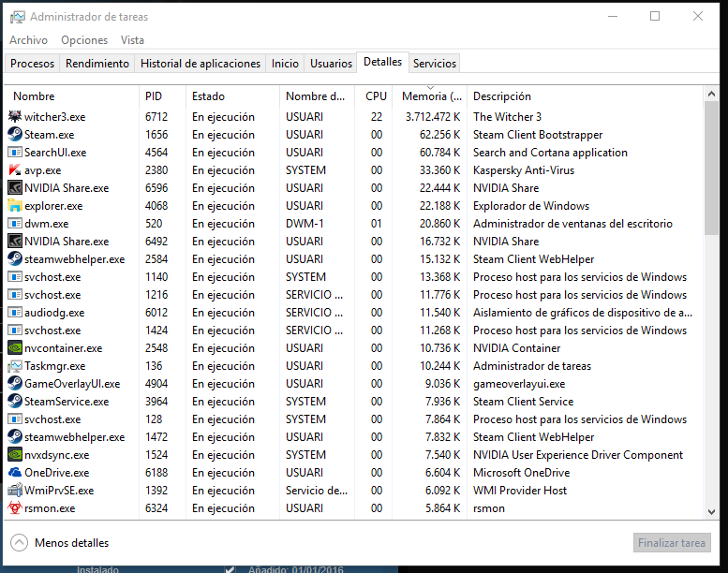
Task: Select DWM-1 user name cell
Action: 305,223
